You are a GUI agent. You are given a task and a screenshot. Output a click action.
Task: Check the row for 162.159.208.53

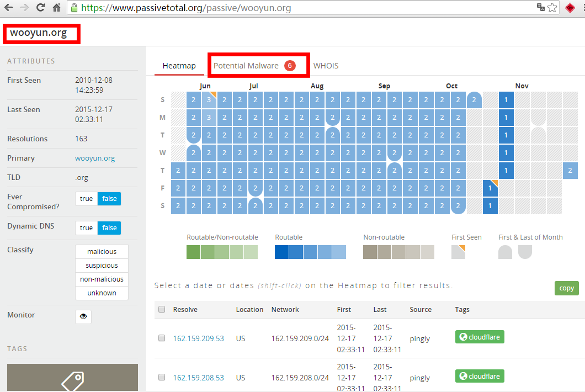pos(162,377)
